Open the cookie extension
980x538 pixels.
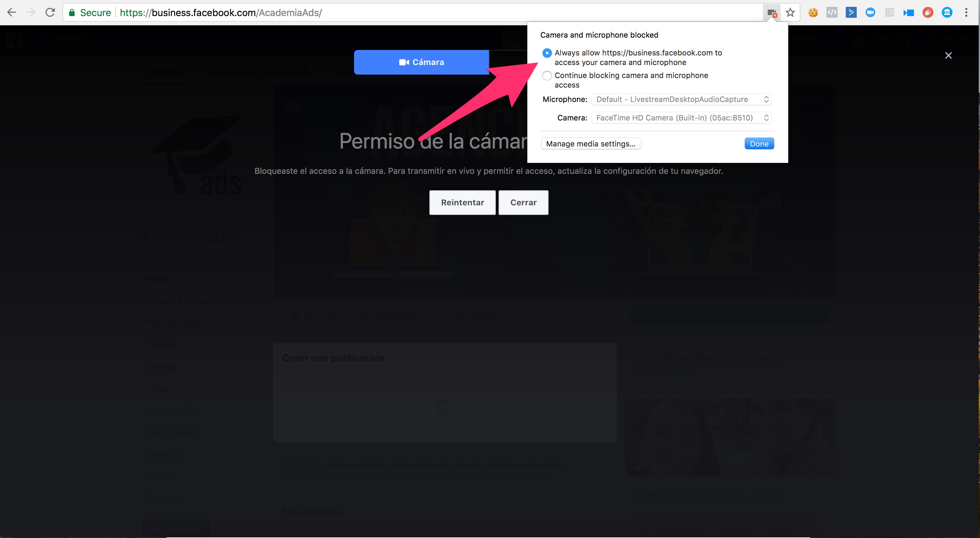(x=813, y=13)
